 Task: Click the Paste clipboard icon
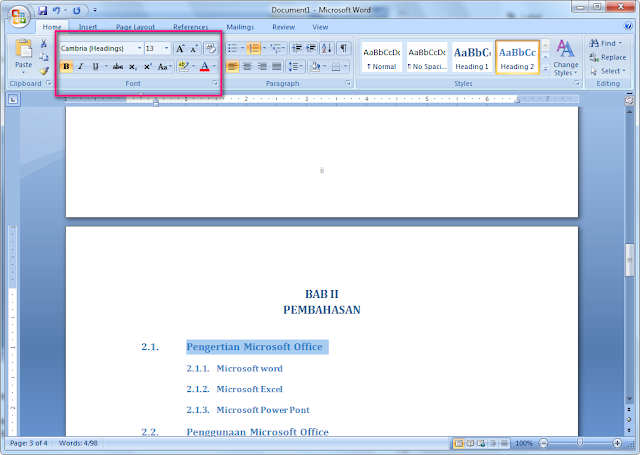[x=23, y=49]
